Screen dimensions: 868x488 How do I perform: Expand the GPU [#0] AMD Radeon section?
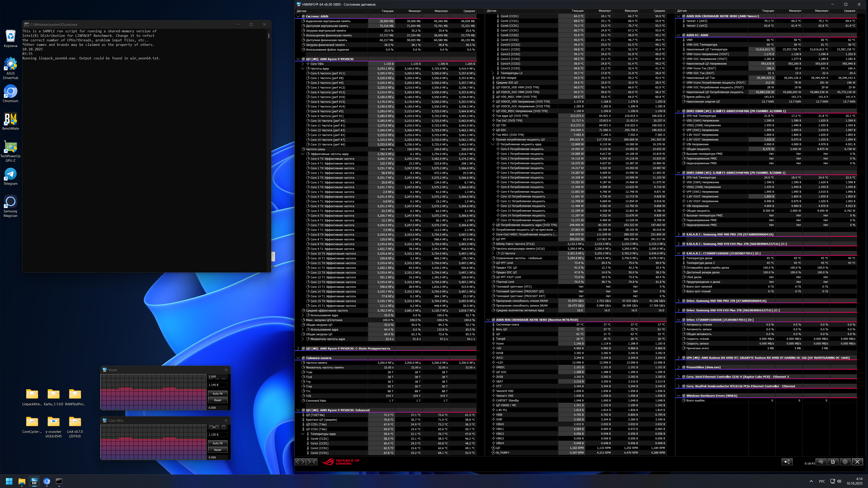point(679,358)
